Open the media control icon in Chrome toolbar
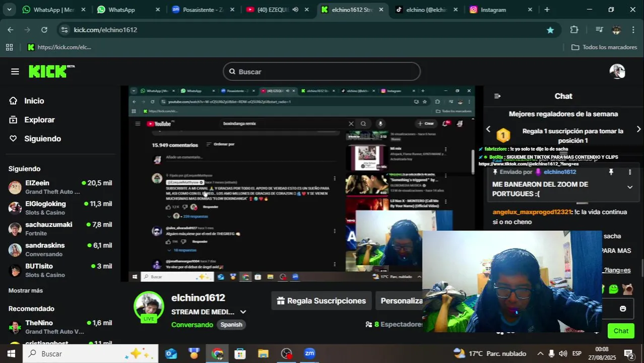Screen dimensions: 644x363 (599, 30)
